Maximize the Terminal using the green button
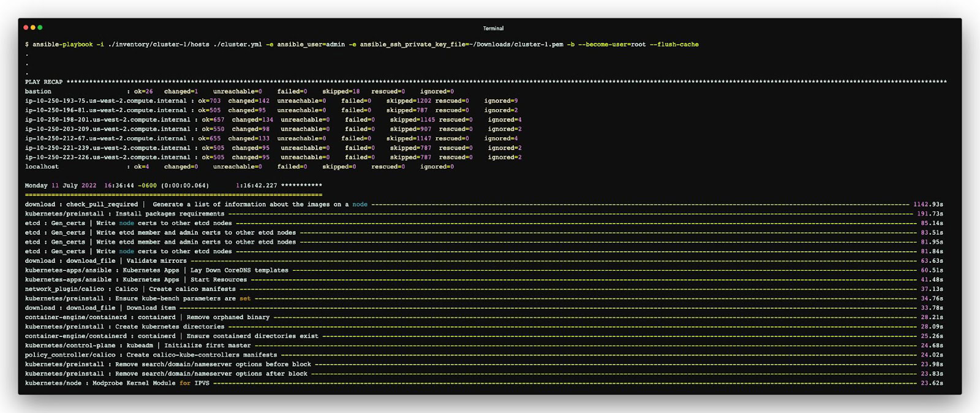Image resolution: width=980 pixels, height=413 pixels. click(40, 28)
